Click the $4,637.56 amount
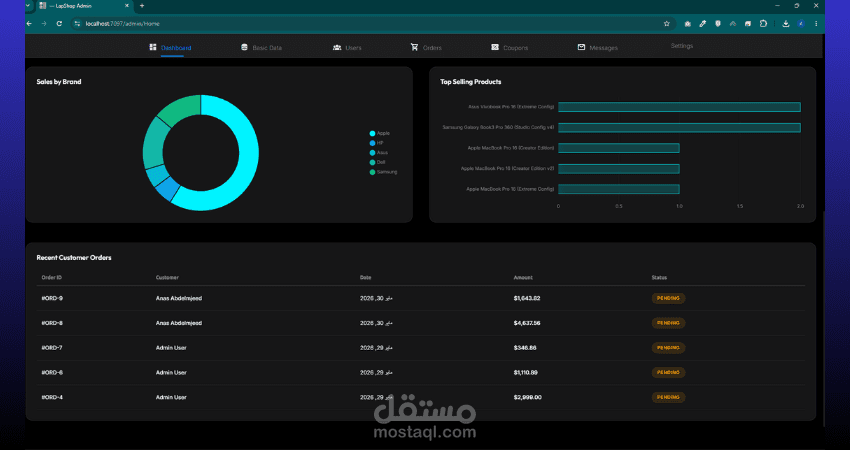This screenshot has width=850, height=450. click(x=527, y=323)
